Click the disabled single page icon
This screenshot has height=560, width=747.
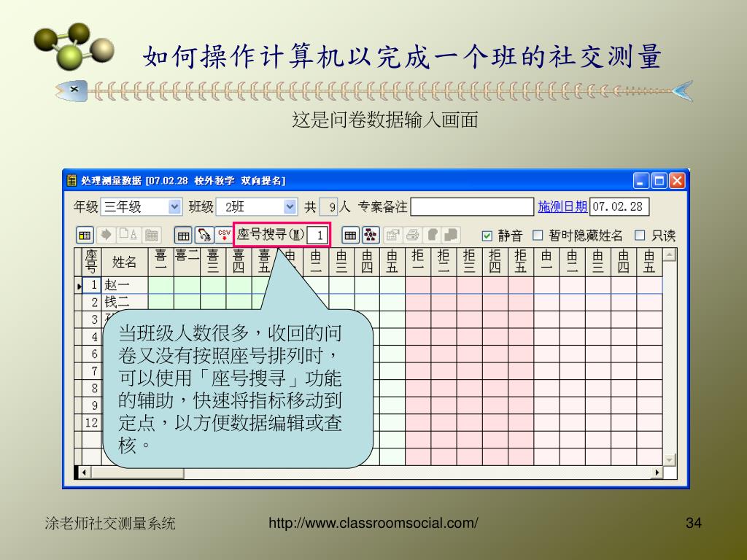point(433,236)
